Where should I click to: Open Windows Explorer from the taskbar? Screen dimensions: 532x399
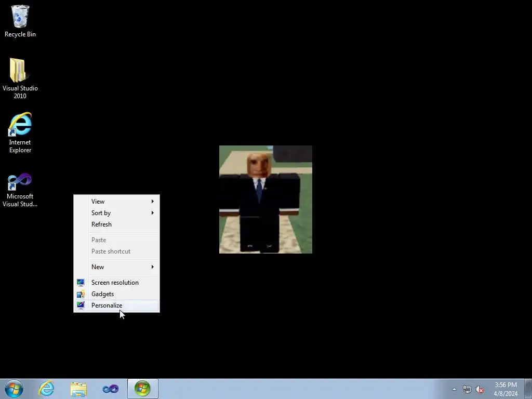click(x=78, y=389)
